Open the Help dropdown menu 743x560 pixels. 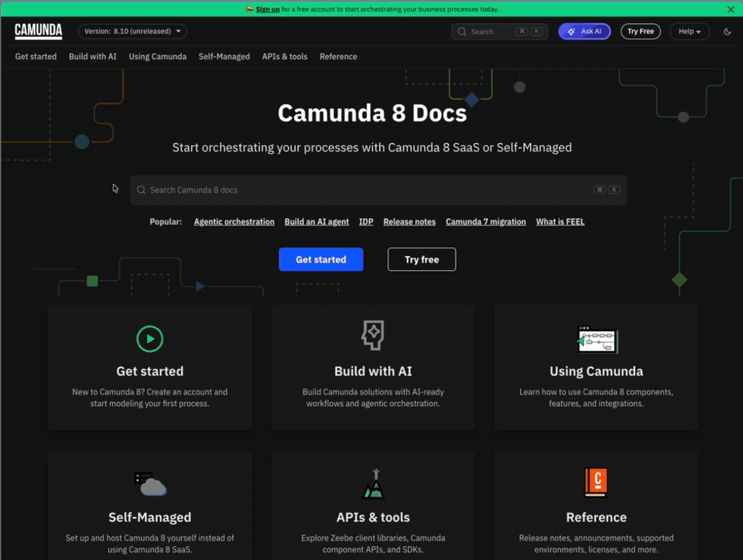[x=690, y=31]
